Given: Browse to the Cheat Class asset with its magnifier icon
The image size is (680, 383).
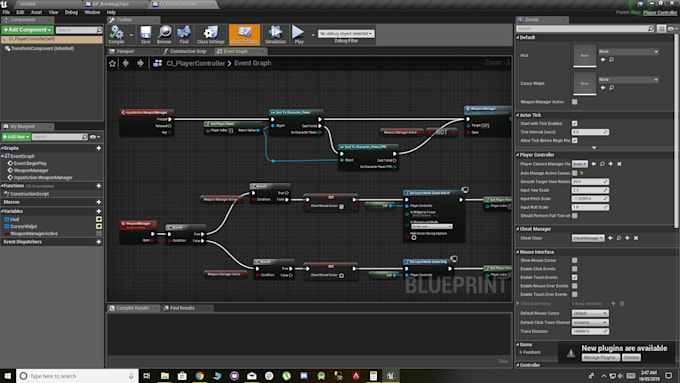Looking at the screenshot, I should pyautogui.click(x=619, y=238).
